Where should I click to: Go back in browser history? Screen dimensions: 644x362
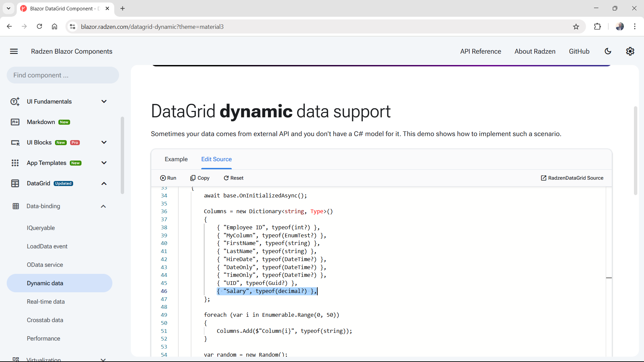[9, 26]
